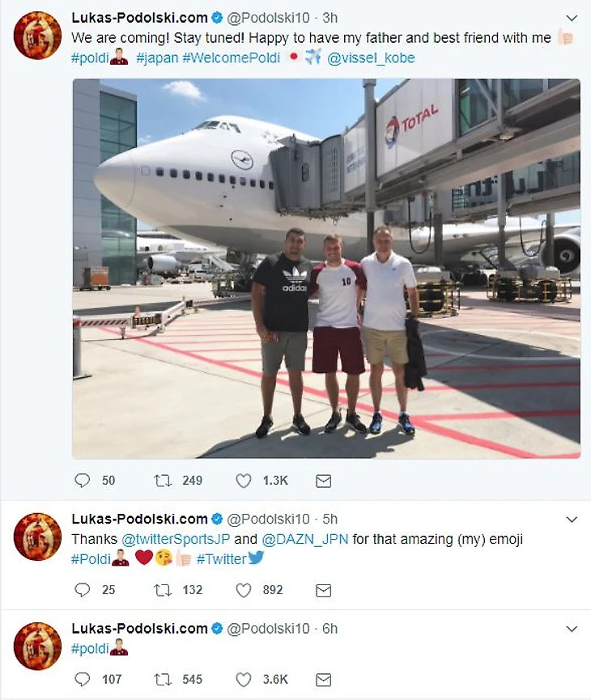Like the tweet with 892 likes
Viewport: 591px width, 700px height.
pos(244,590)
